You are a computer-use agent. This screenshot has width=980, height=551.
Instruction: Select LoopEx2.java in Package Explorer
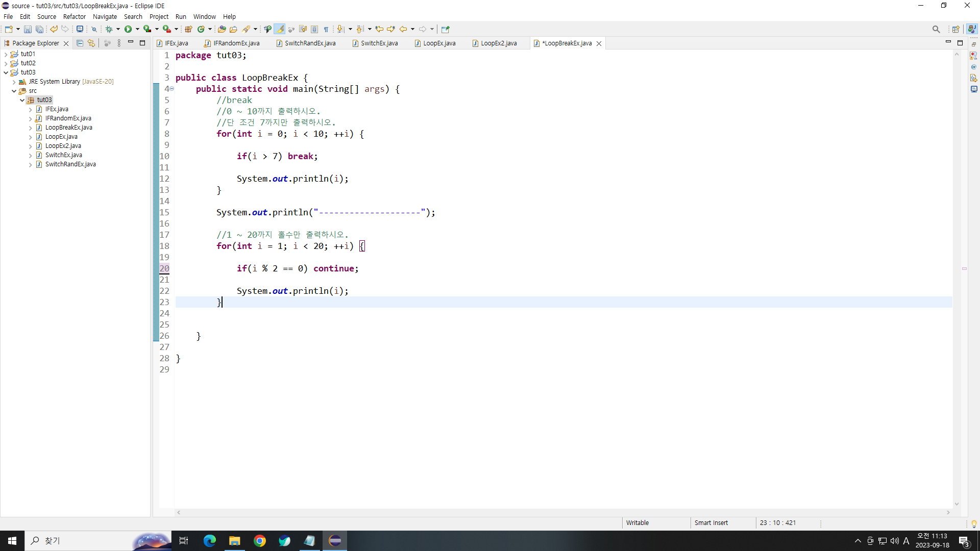click(x=63, y=146)
